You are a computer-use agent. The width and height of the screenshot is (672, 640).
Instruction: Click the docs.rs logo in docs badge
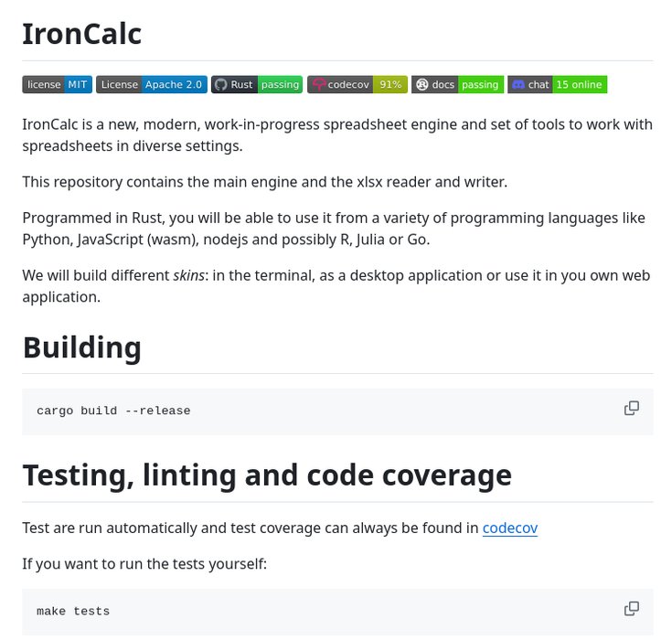422,84
